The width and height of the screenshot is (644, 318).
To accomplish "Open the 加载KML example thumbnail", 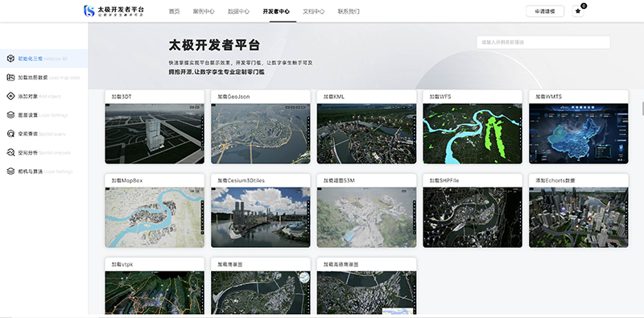I will coord(367,134).
